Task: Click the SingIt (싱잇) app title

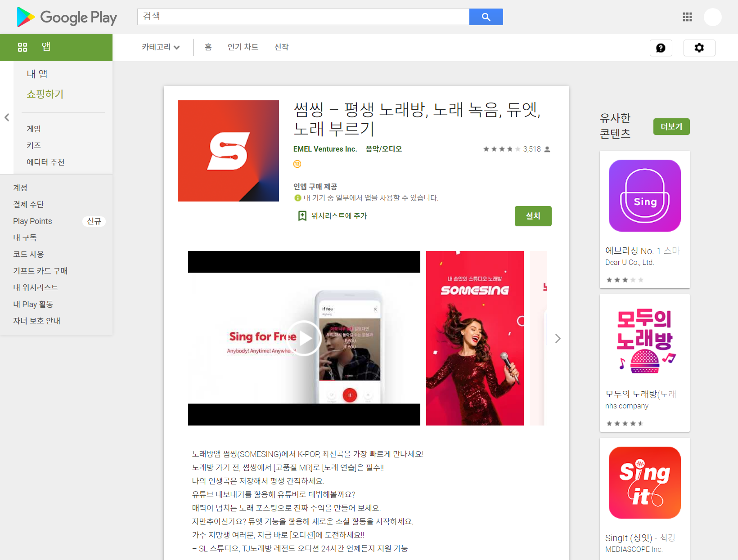Action: pos(640,538)
